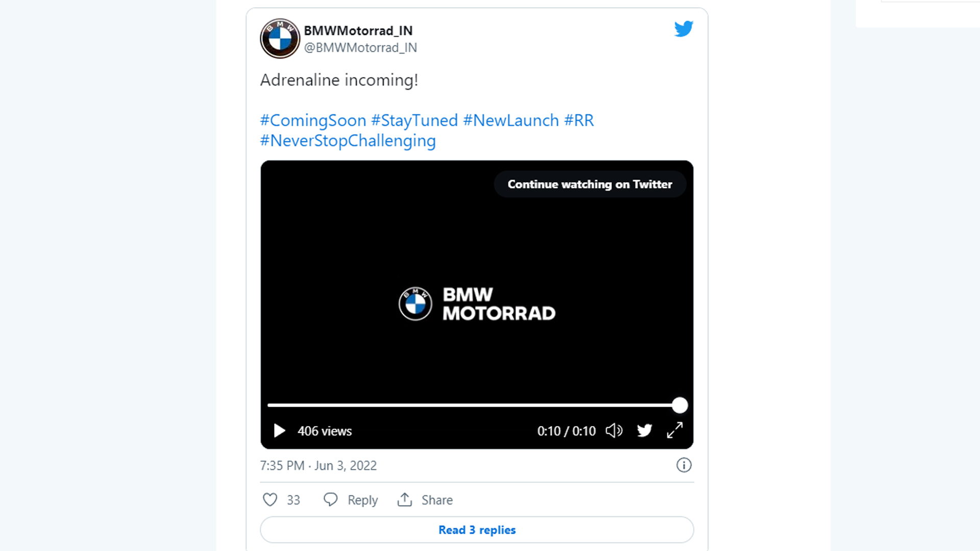Click the reply speech bubble icon
The image size is (980, 551).
pos(331,499)
